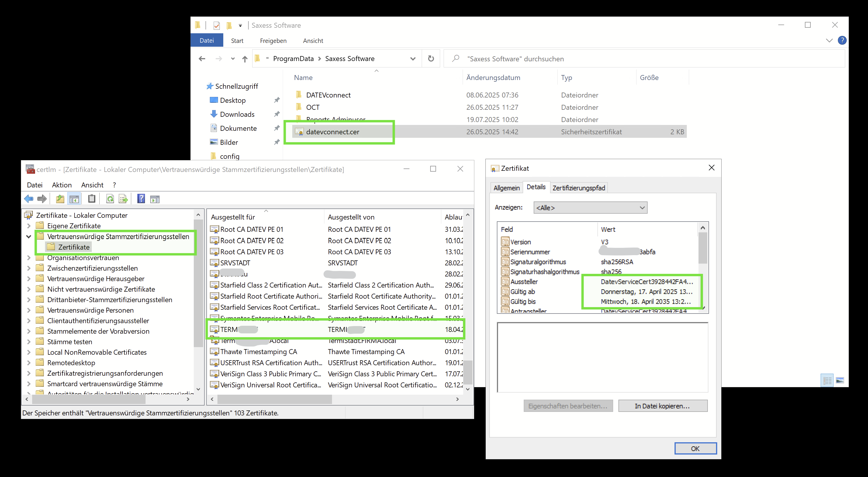This screenshot has height=477, width=868.
Task: Click the blue Back arrow in certlm toolbar
Action: coord(29,199)
